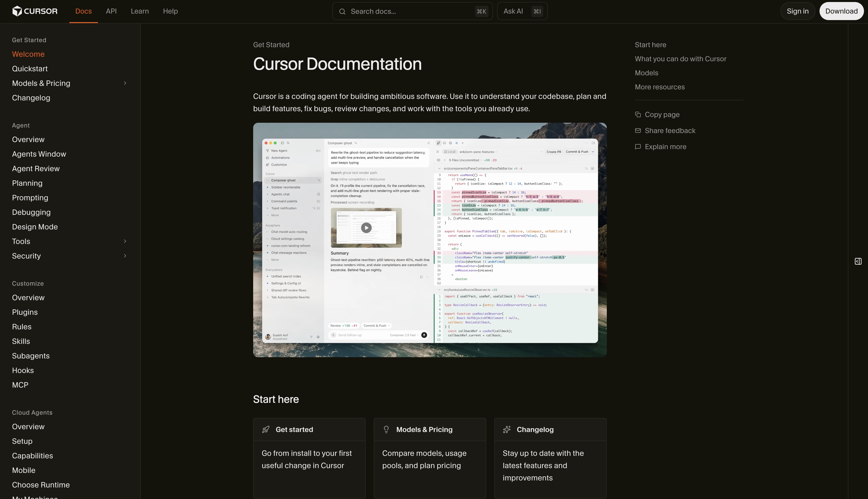Open the Get started card
Screen dimensions: 868x499
click(x=309, y=458)
